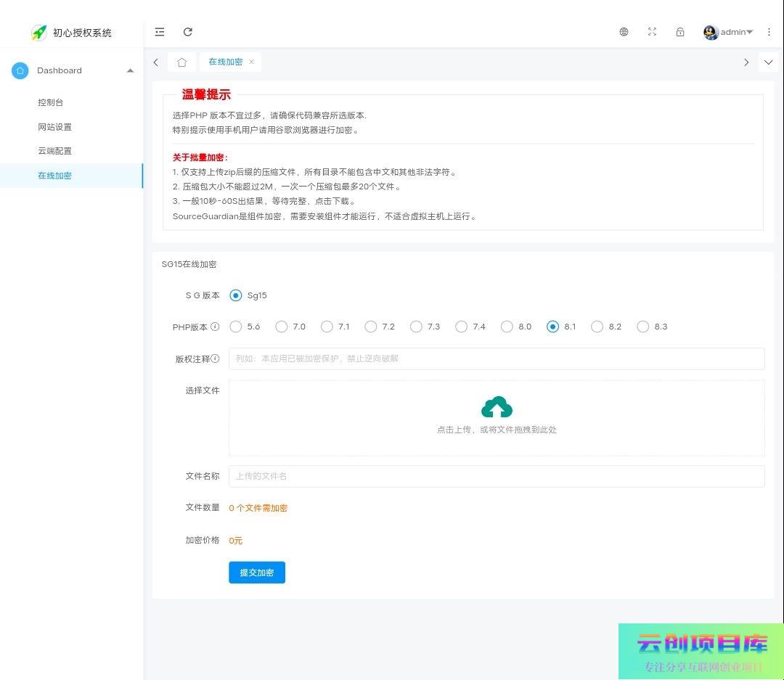784x680 pixels.
Task: Click the 提交加密 submit button
Action: 257,573
